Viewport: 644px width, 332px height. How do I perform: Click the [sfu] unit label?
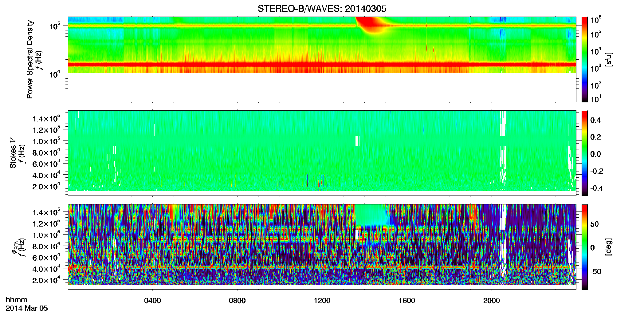609,59
